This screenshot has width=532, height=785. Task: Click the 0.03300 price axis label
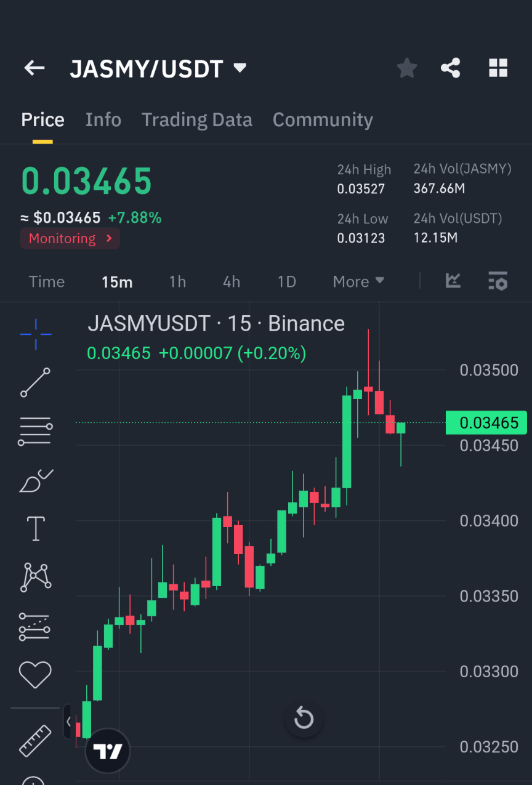[x=490, y=671]
